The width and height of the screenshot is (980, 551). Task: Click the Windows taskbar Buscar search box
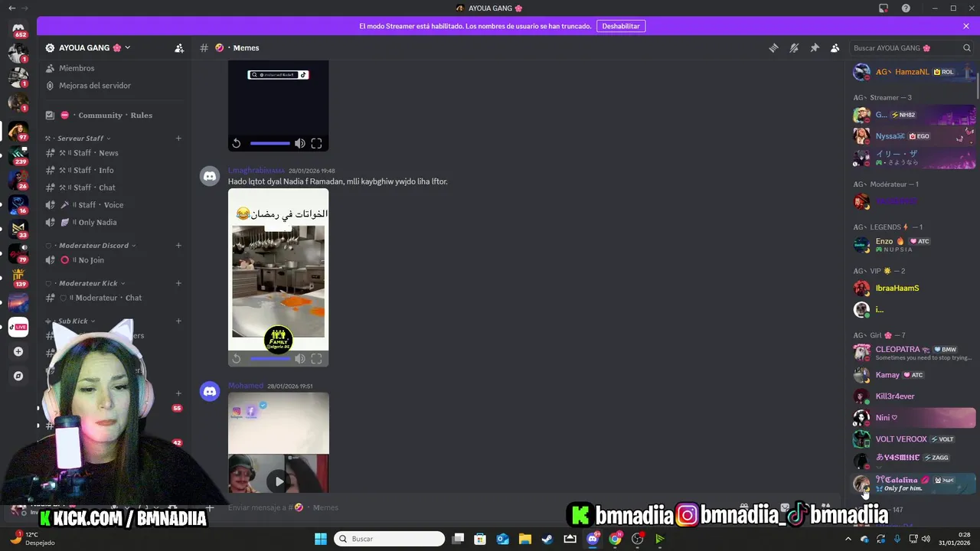[389, 539]
